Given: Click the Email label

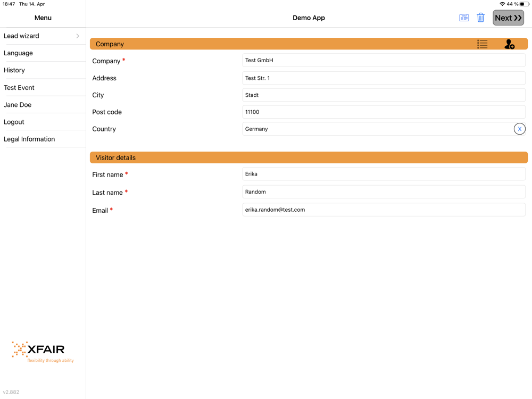Looking at the screenshot, I should coord(100,210).
